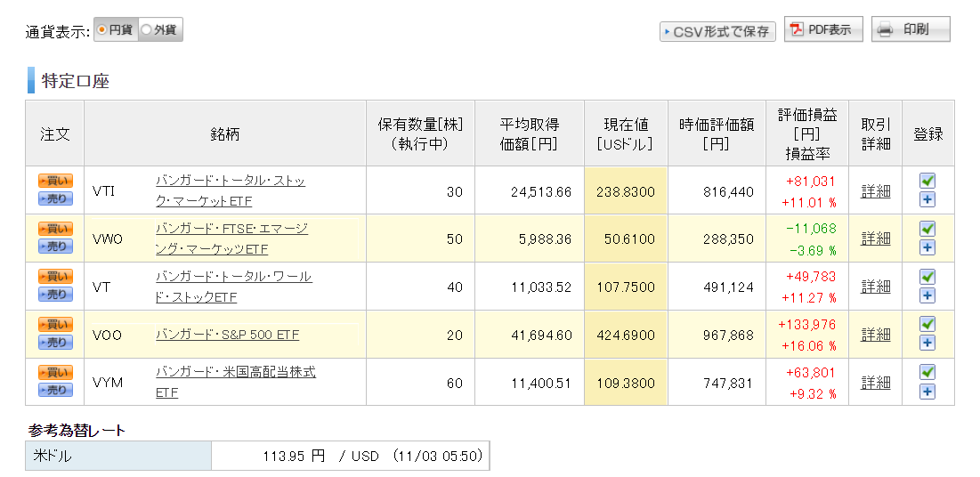This screenshot has height=477, width=980.
Task: Click the green checkmark register icon for VT
Action: coord(927,277)
